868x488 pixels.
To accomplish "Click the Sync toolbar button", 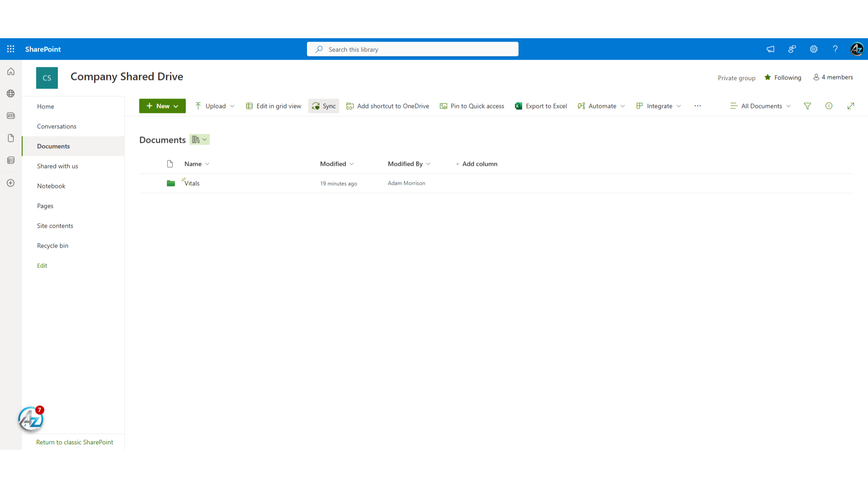I will [324, 106].
